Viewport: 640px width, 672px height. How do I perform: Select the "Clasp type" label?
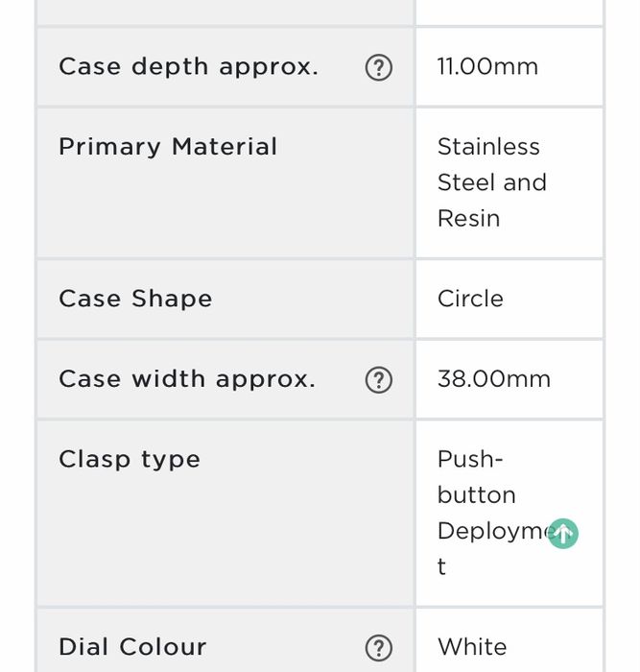pos(130,459)
